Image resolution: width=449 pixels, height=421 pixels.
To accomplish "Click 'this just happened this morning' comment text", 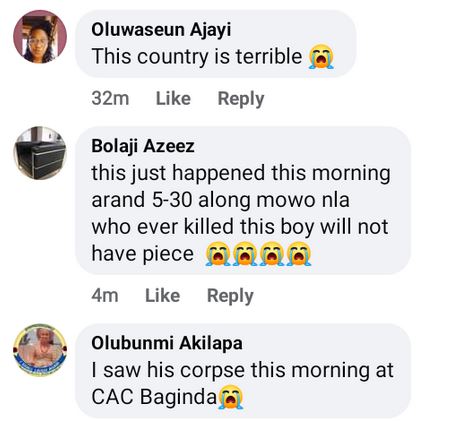I will pyautogui.click(x=241, y=173).
